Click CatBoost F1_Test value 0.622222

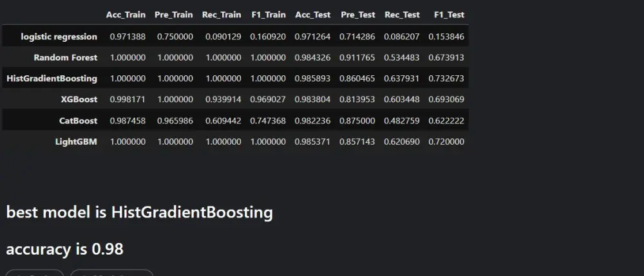coord(446,121)
